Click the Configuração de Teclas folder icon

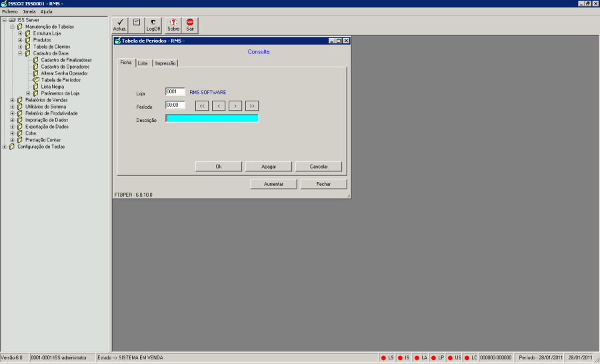(12, 147)
